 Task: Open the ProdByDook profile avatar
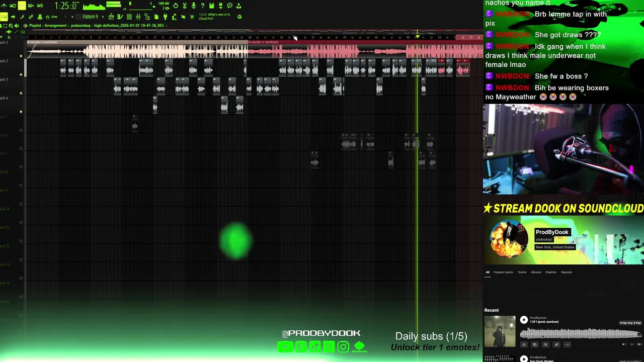tap(509, 239)
